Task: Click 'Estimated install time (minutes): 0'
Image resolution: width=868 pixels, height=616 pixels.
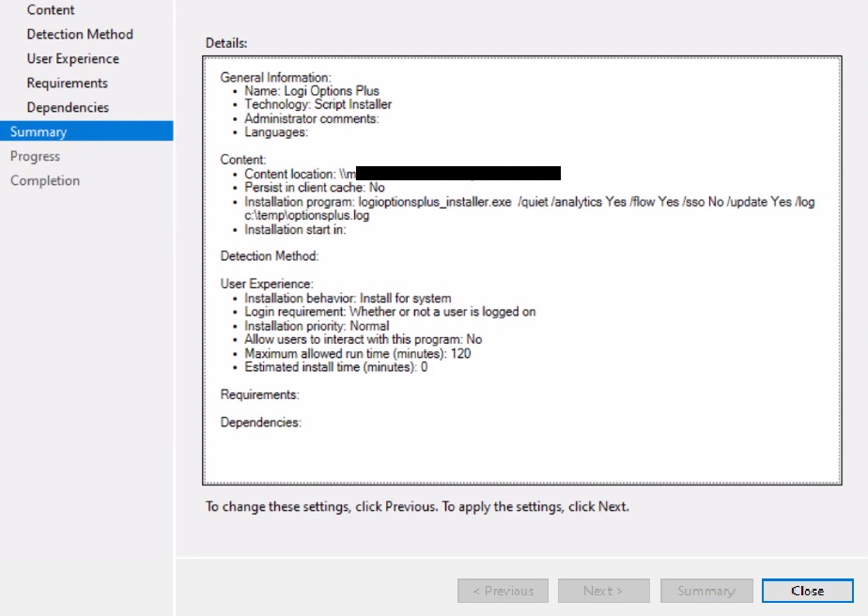Action: (x=336, y=367)
